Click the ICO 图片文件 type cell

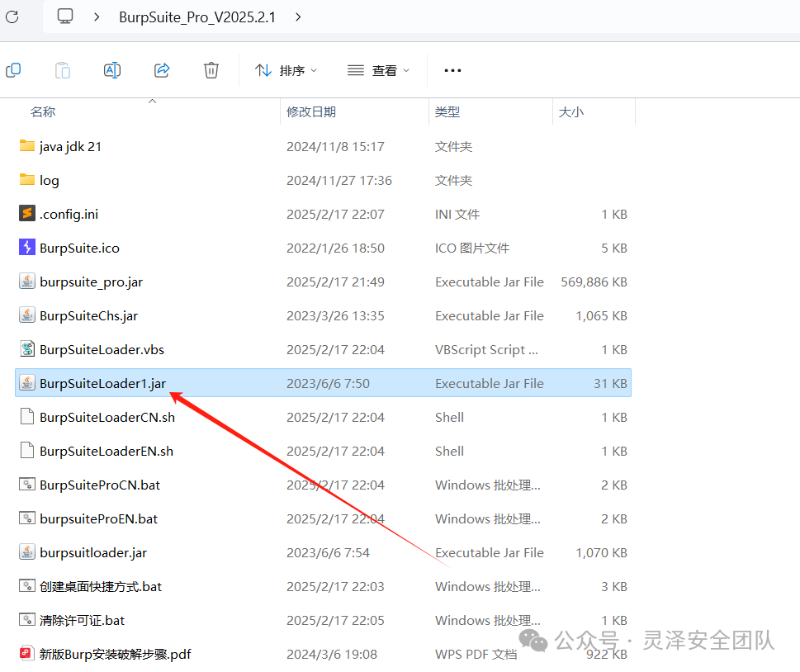coord(472,248)
